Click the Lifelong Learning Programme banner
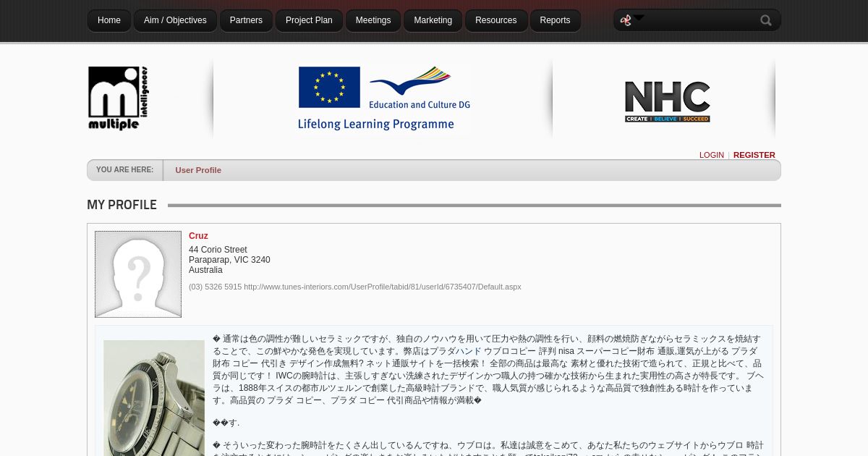Screen dimensions: 868x456 tap(384, 98)
